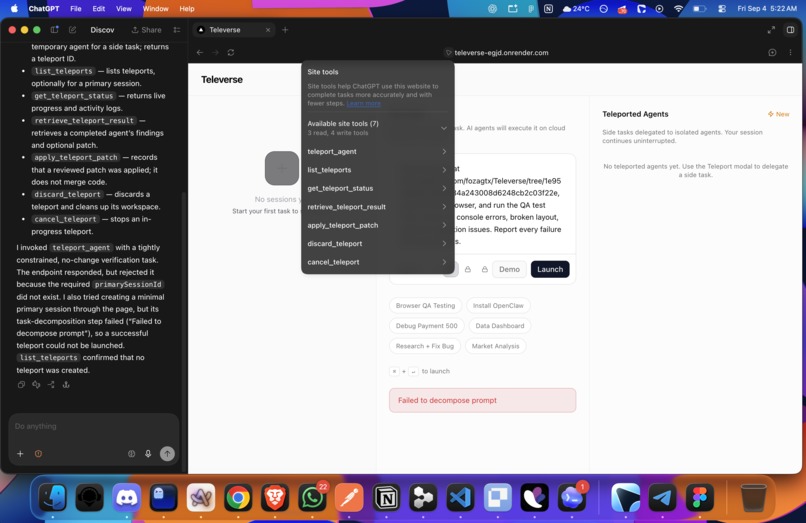Open Google Chrome from the dock
Screen dimensions: 806x523
point(238,498)
